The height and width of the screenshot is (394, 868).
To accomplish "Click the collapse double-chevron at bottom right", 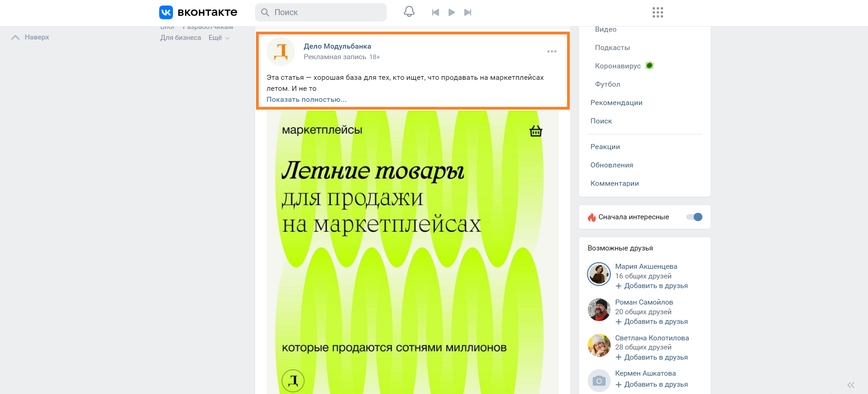I will click(851, 385).
